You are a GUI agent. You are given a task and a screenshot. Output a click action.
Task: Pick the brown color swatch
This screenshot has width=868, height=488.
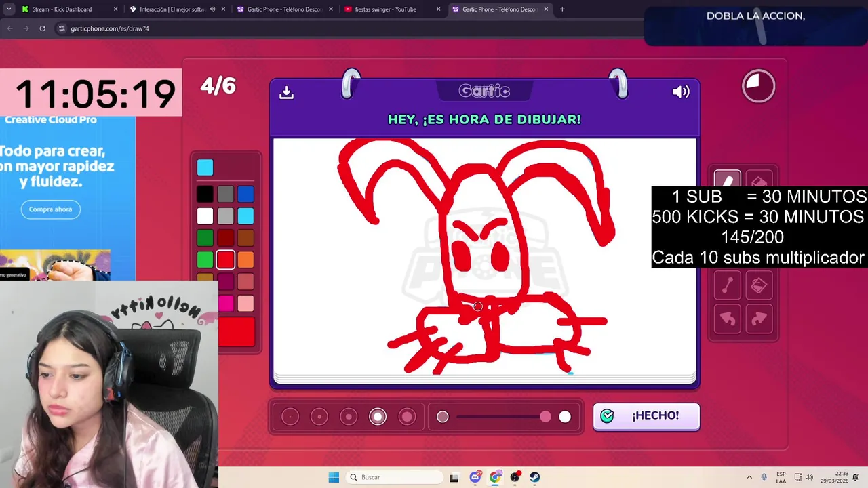(x=246, y=238)
